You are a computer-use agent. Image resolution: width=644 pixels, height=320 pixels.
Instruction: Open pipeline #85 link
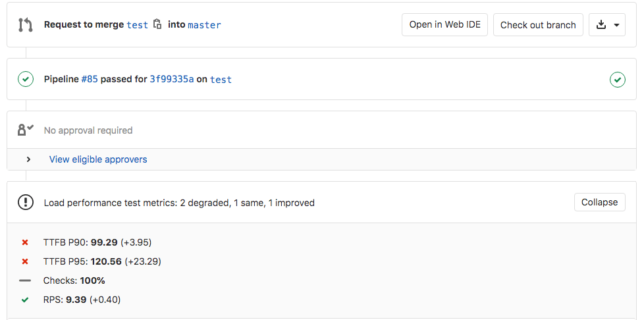[90, 80]
